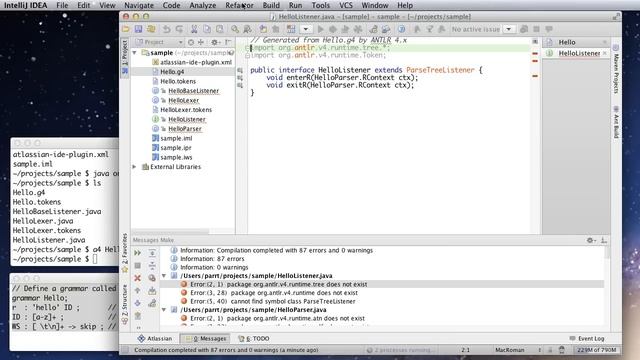640x360 pixels.
Task: Open the Maven Projects side panel
Action: (x=616, y=69)
